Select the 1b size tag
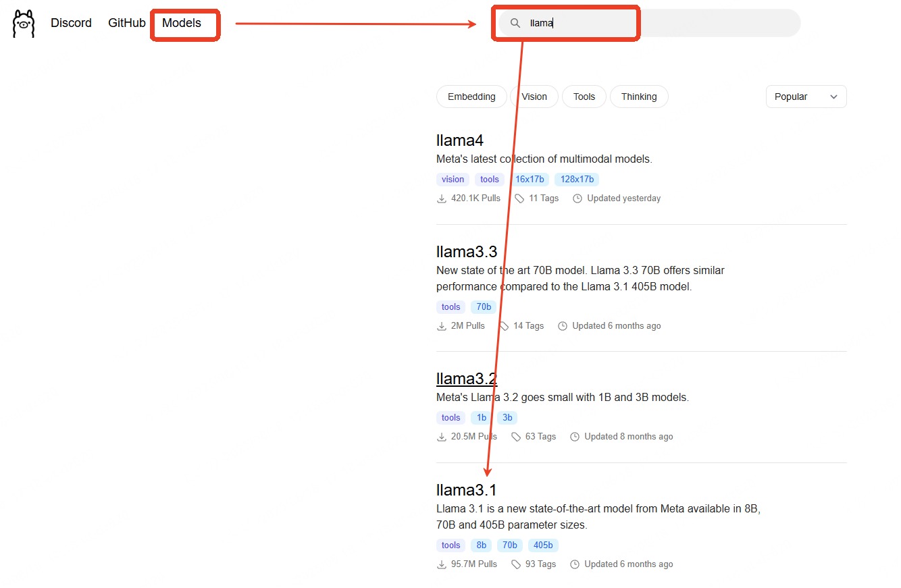 point(482,418)
